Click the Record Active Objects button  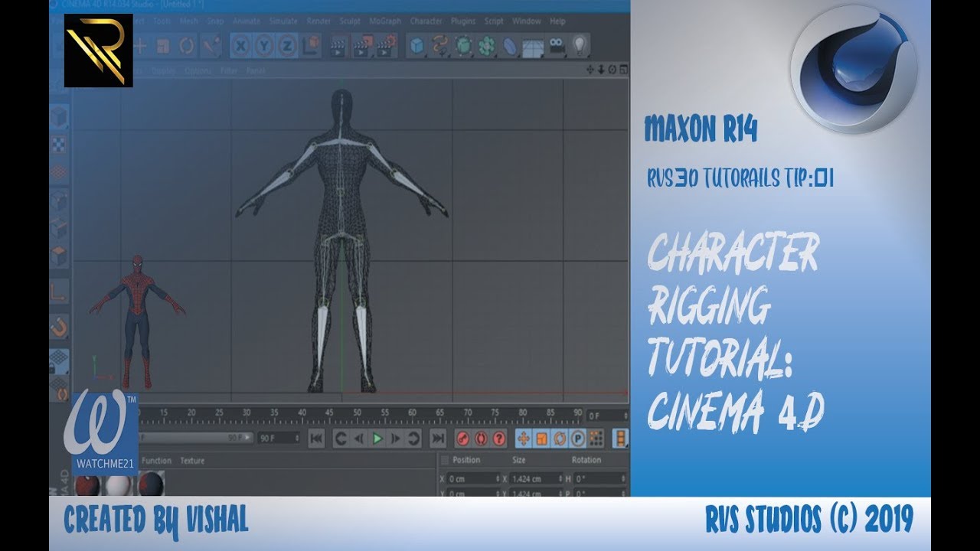[x=462, y=439]
